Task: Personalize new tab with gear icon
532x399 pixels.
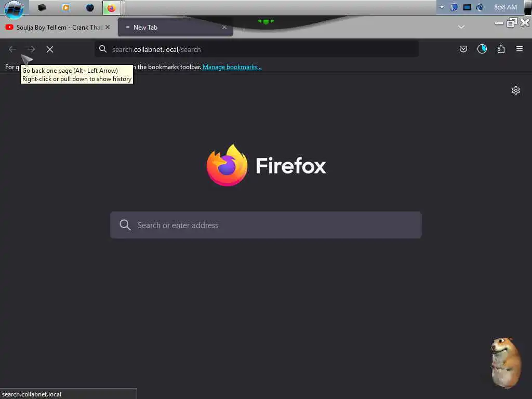Action: 516,90
